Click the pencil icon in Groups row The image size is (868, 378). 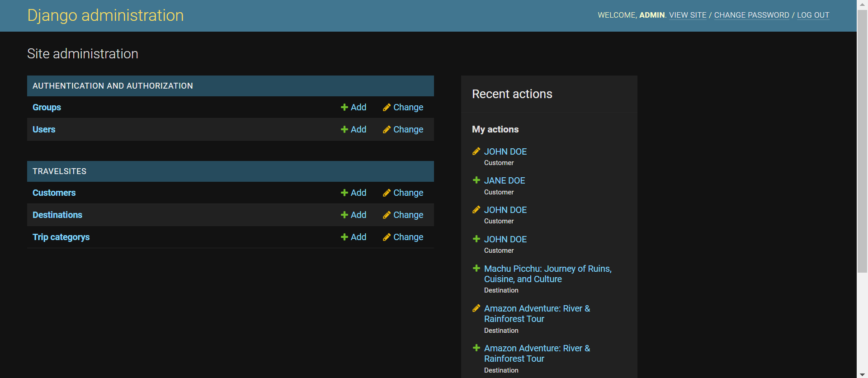coord(387,107)
